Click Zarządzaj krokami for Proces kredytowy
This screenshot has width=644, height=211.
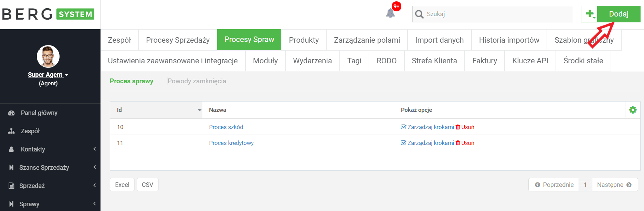431,143
